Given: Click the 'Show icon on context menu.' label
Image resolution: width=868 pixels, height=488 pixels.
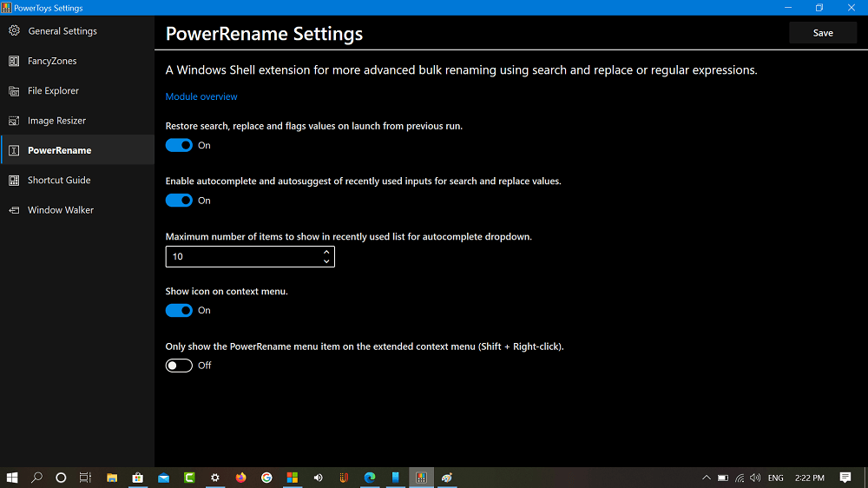Looking at the screenshot, I should point(227,292).
